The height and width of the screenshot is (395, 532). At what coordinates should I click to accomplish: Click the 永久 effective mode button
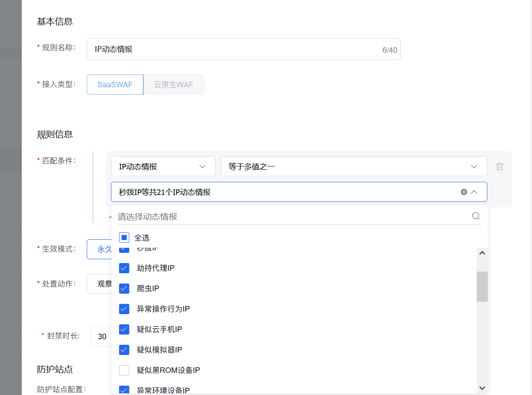coord(103,249)
